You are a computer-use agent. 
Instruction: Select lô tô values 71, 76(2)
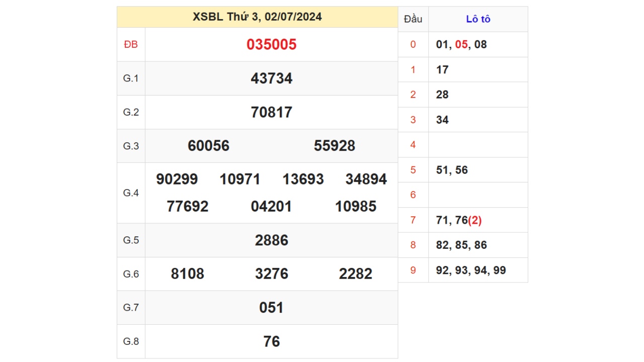(459, 220)
